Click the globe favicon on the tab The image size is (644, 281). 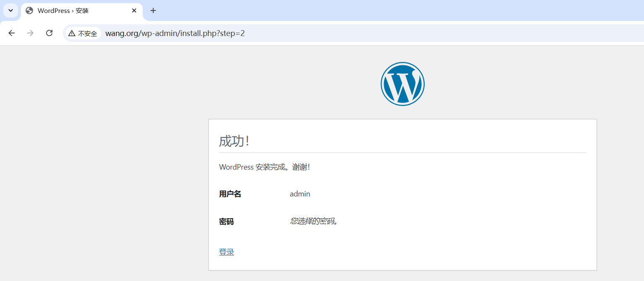tap(29, 11)
